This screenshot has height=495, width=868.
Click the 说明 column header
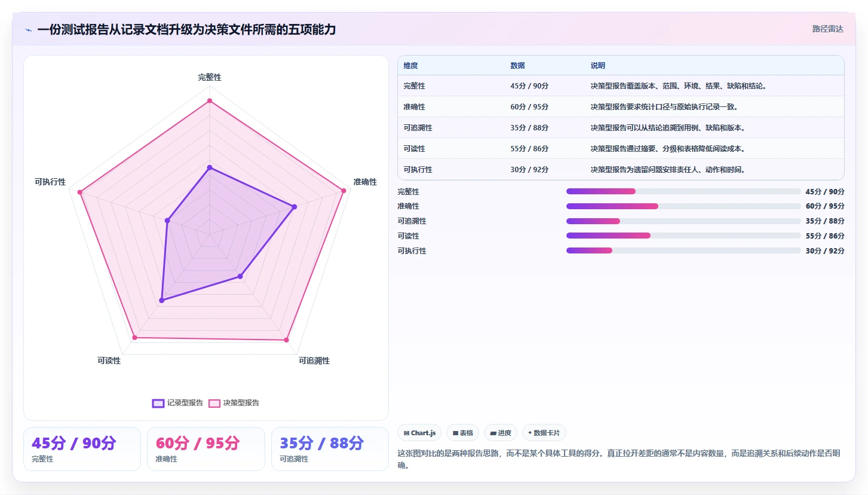(598, 66)
